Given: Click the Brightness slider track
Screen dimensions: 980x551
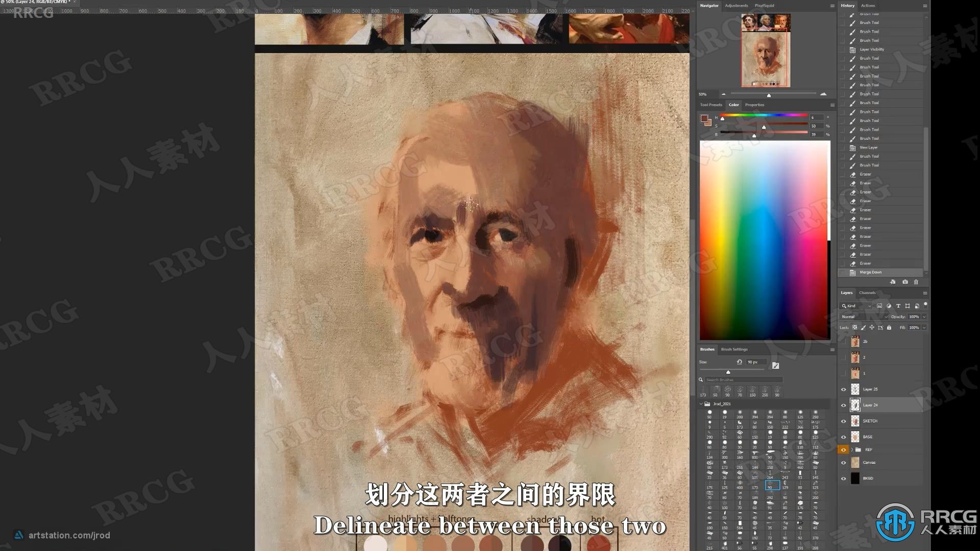Looking at the screenshot, I should [x=764, y=133].
